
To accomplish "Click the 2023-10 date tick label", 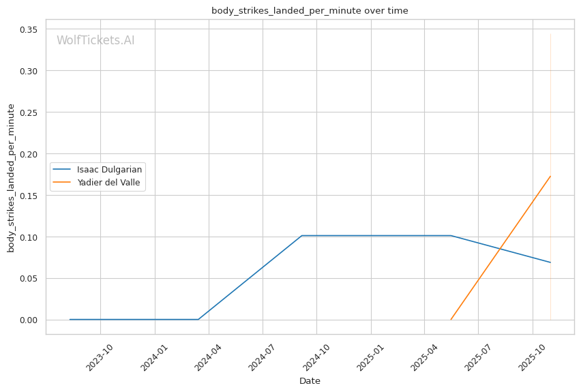I will pyautogui.click(x=99, y=357).
